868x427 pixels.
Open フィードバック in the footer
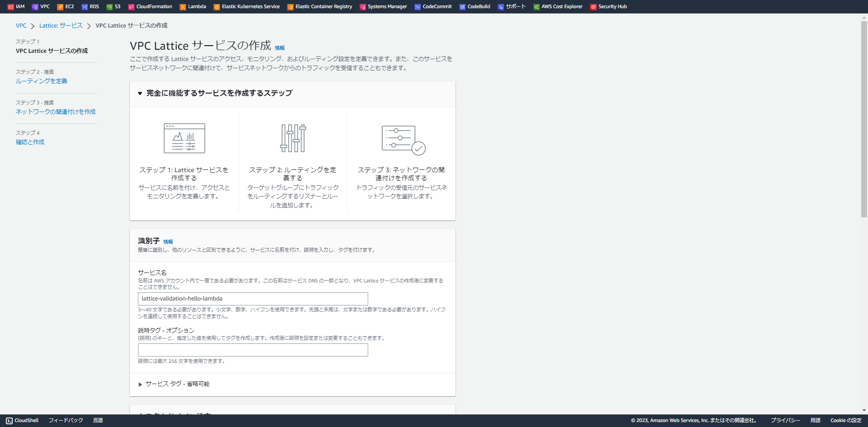(x=66, y=421)
